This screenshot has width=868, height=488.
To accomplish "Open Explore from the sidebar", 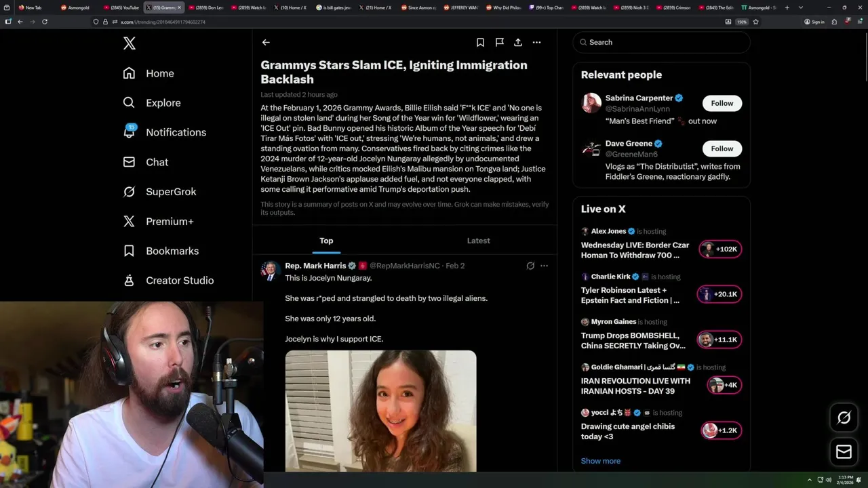I will [152, 103].
